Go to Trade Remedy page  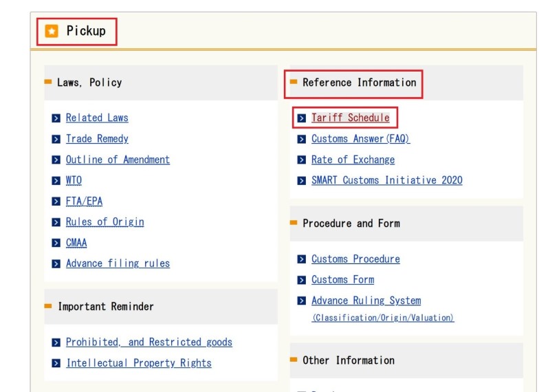coord(97,139)
